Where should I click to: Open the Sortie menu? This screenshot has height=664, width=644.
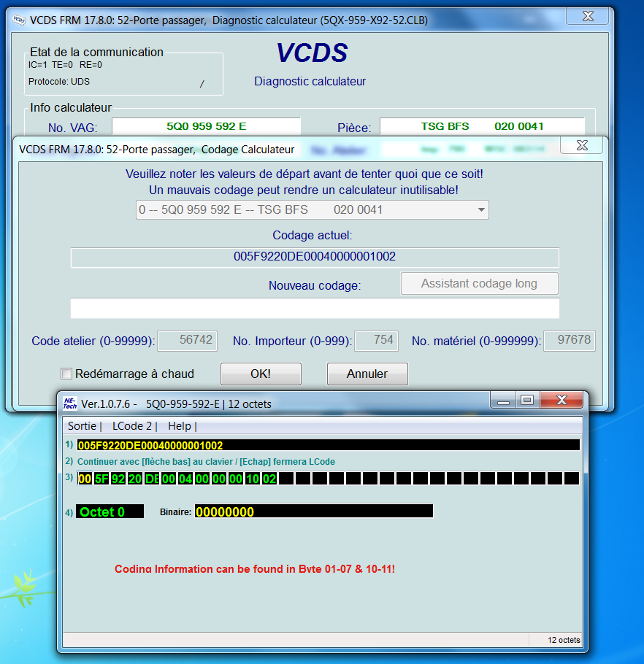coord(82,426)
